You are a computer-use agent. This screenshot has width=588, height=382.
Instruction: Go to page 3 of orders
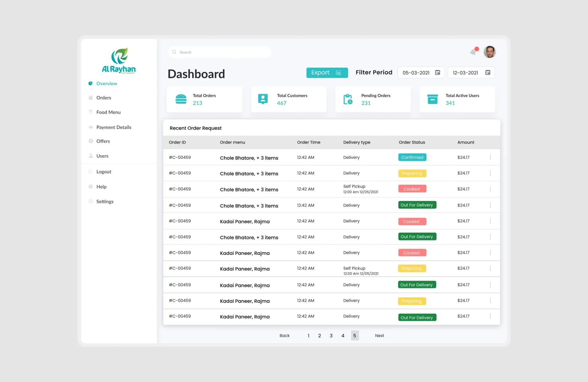click(331, 336)
